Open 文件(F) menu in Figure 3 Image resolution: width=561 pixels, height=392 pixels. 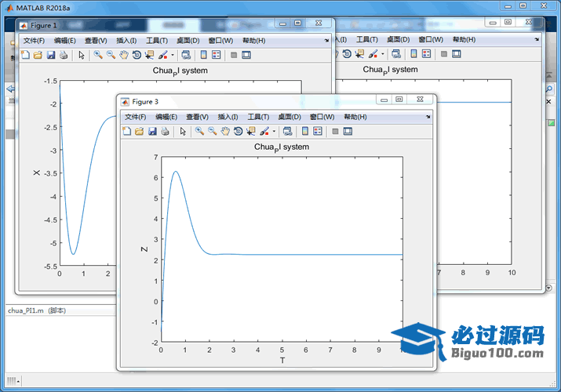[135, 117]
